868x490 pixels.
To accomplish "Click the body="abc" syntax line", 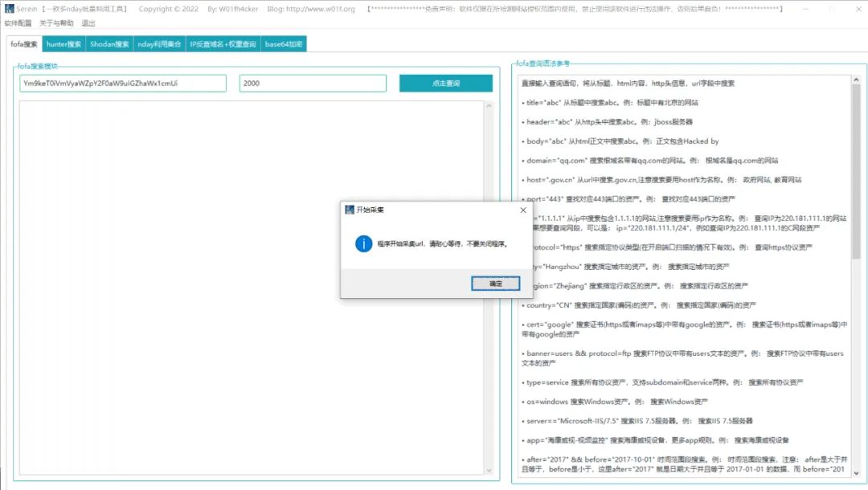I will [620, 141].
